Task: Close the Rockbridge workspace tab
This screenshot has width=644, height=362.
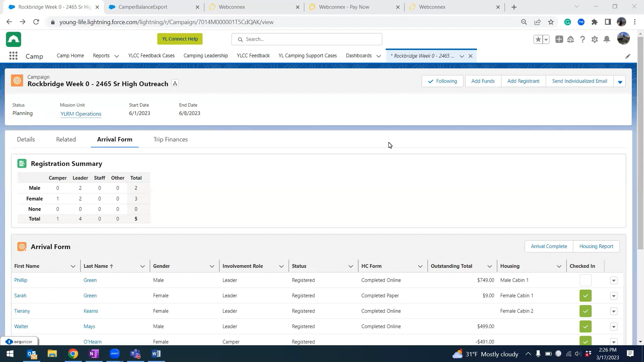Action: [470, 56]
